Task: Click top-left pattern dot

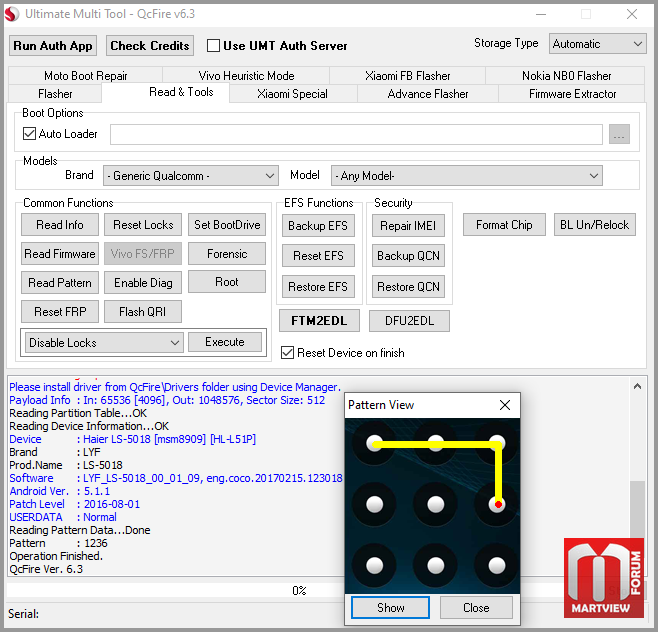Action: [x=374, y=444]
